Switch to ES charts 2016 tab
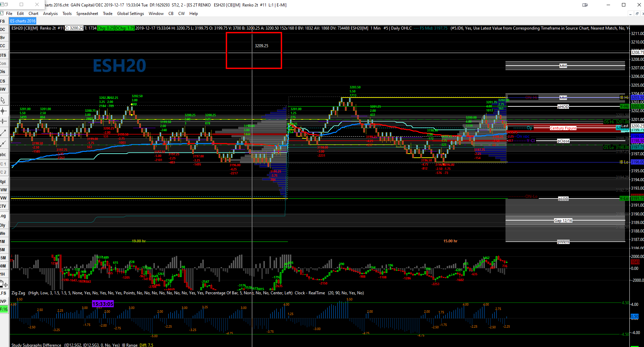The image size is (644, 347). pos(23,21)
